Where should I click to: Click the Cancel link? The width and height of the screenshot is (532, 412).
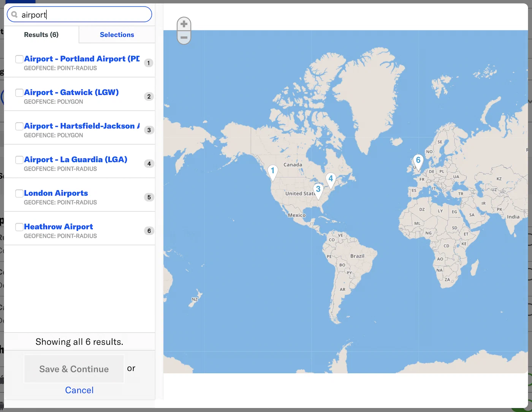pos(79,390)
